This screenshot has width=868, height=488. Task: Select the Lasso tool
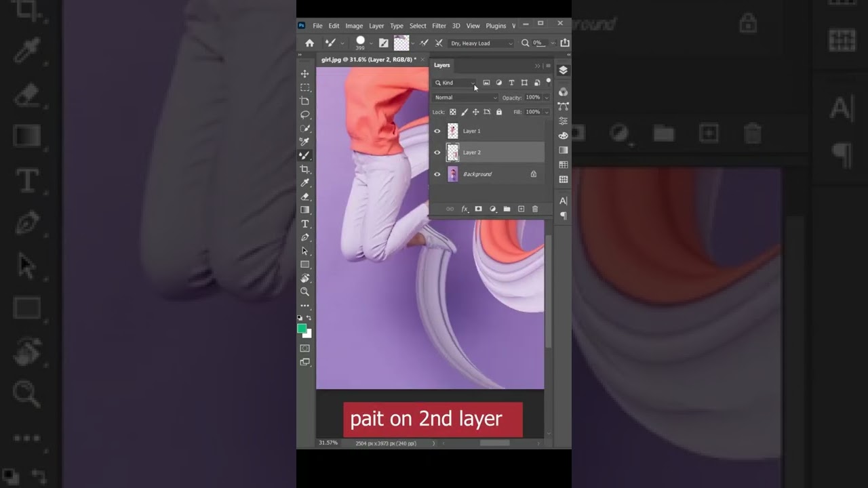pyautogui.click(x=304, y=115)
